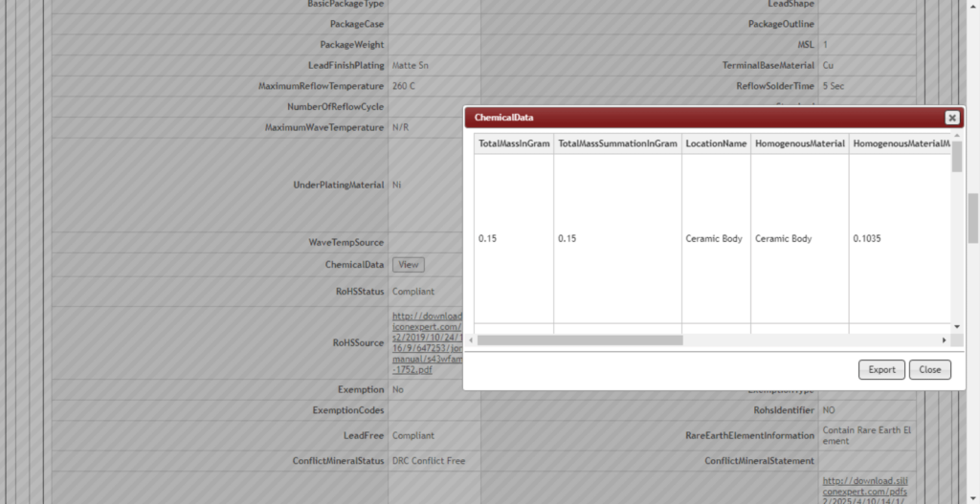Click the dialog's vertical scrollbar down arrow
This screenshot has height=504, width=980.
pos(957,327)
